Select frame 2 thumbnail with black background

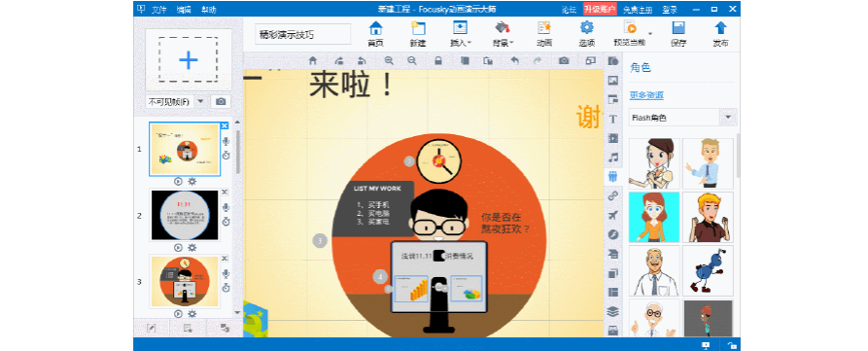click(185, 215)
